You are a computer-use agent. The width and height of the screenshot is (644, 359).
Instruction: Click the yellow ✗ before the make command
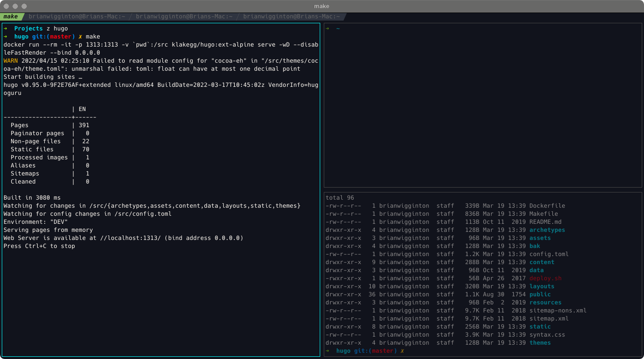[80, 37]
